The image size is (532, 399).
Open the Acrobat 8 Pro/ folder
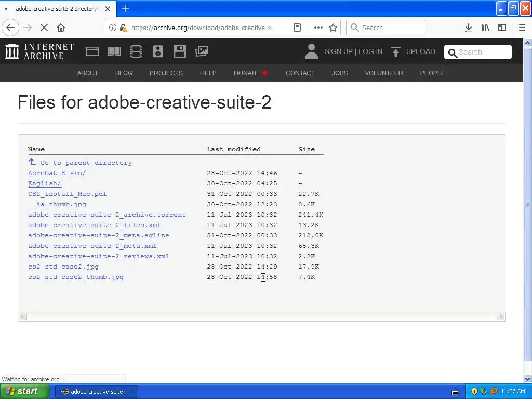click(57, 173)
